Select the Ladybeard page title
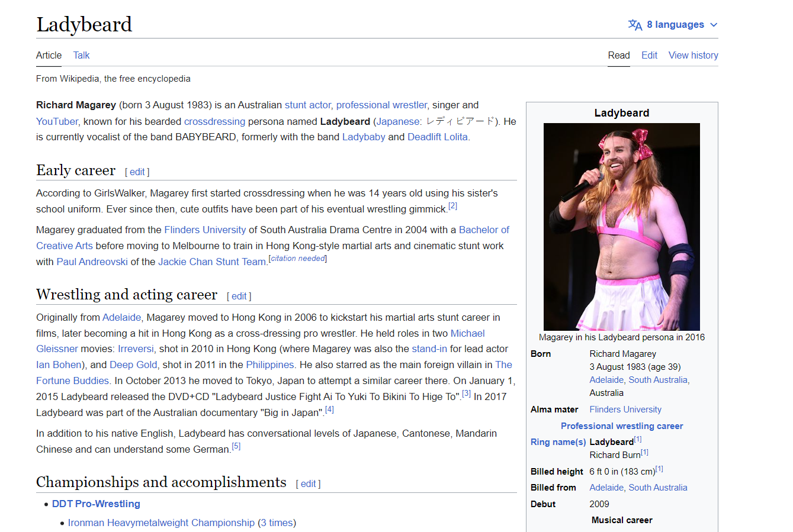Image resolution: width=793 pixels, height=532 pixels. (x=84, y=24)
